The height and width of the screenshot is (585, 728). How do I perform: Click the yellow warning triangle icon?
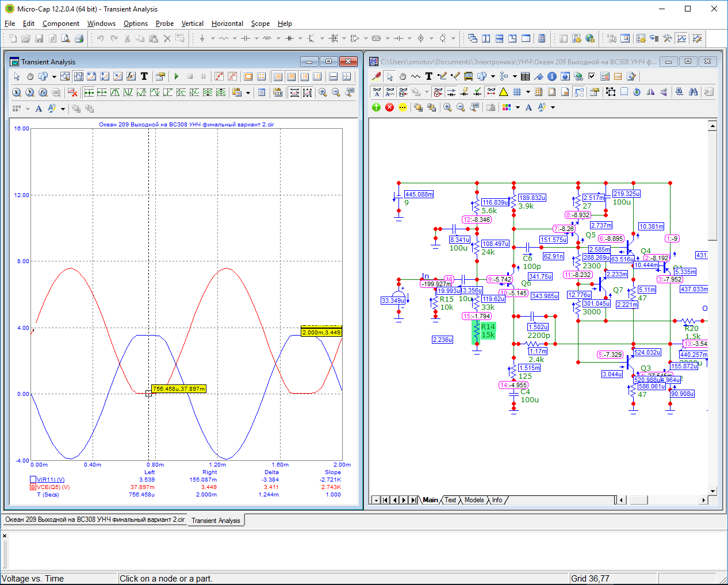[504, 92]
